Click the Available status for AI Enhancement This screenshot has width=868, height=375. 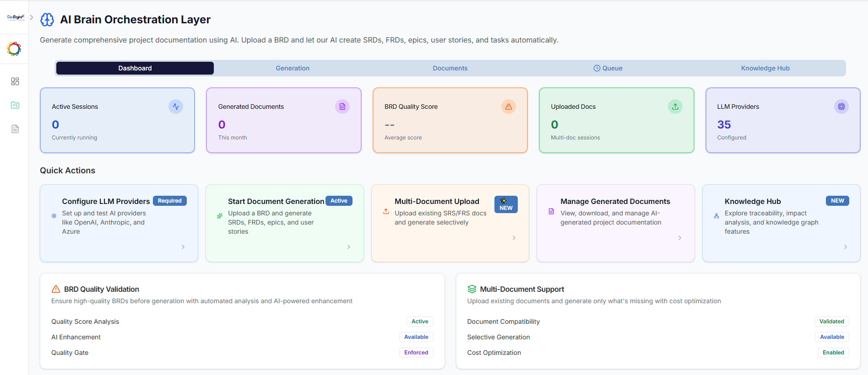point(416,337)
